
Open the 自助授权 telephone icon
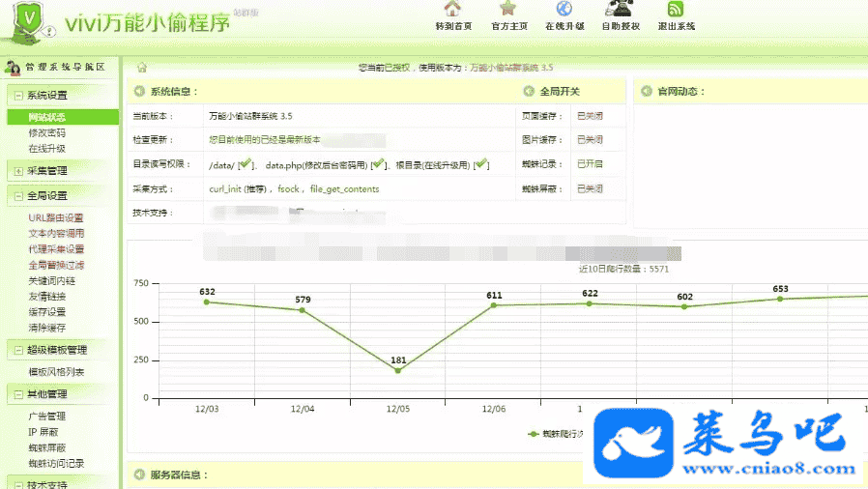click(620, 10)
